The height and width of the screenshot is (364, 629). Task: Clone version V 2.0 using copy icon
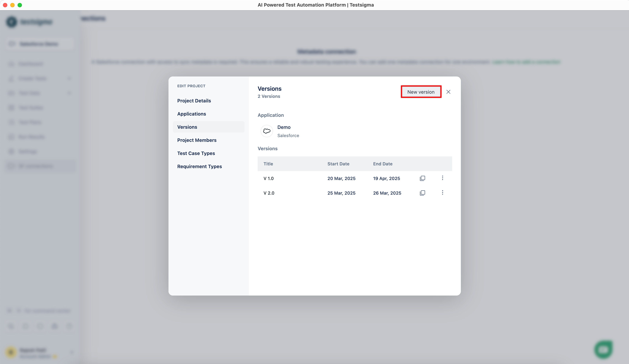pyautogui.click(x=422, y=193)
